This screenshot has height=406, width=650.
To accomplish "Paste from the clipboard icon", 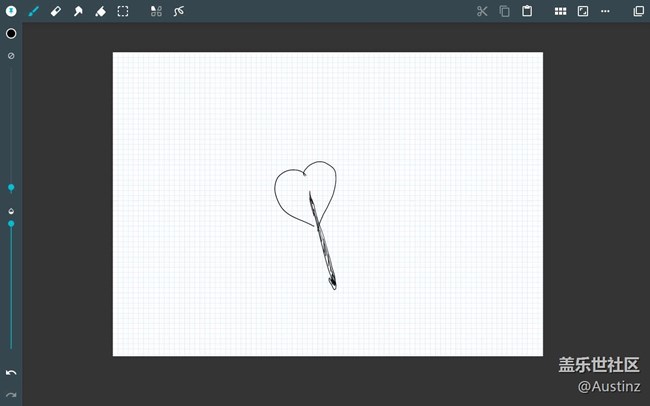I will tap(527, 11).
